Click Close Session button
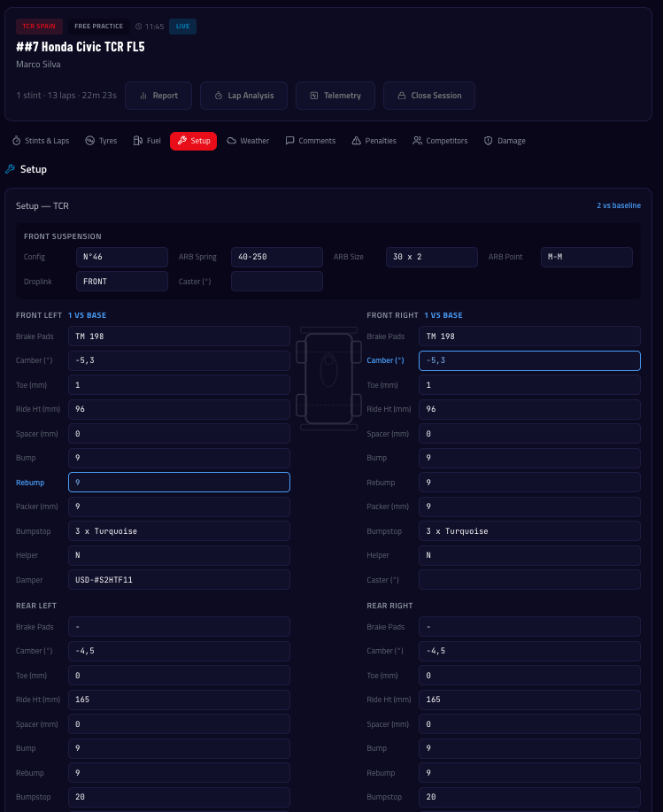The width and height of the screenshot is (663, 812). coord(428,96)
